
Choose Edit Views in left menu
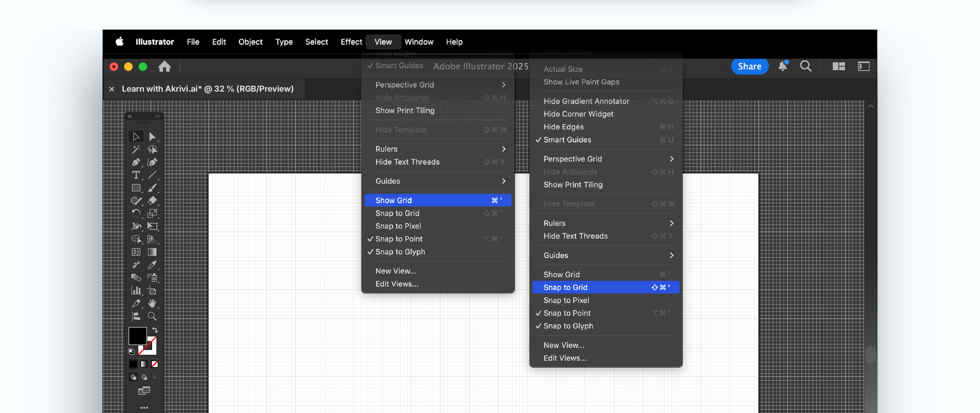click(x=438, y=284)
